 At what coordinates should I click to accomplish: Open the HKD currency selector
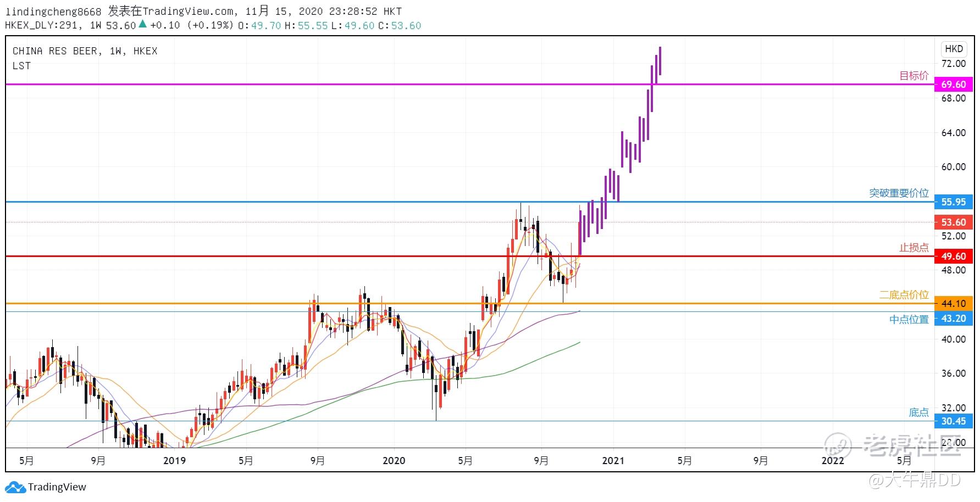(x=954, y=49)
